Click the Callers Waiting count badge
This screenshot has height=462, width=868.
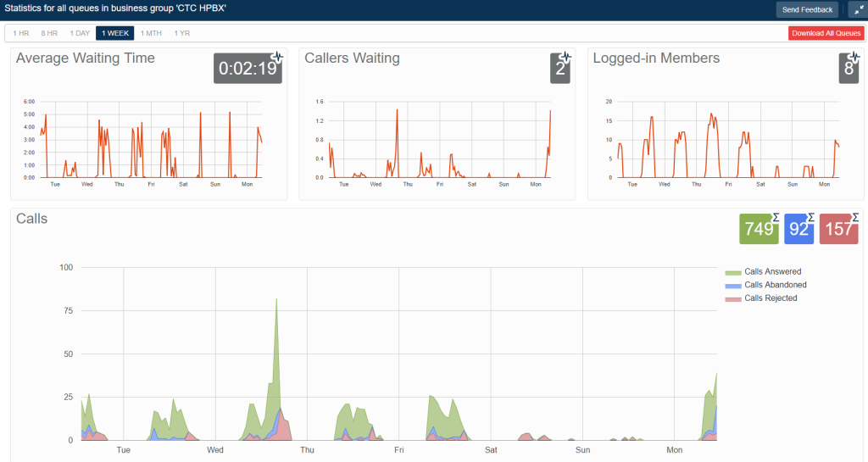[559, 69]
